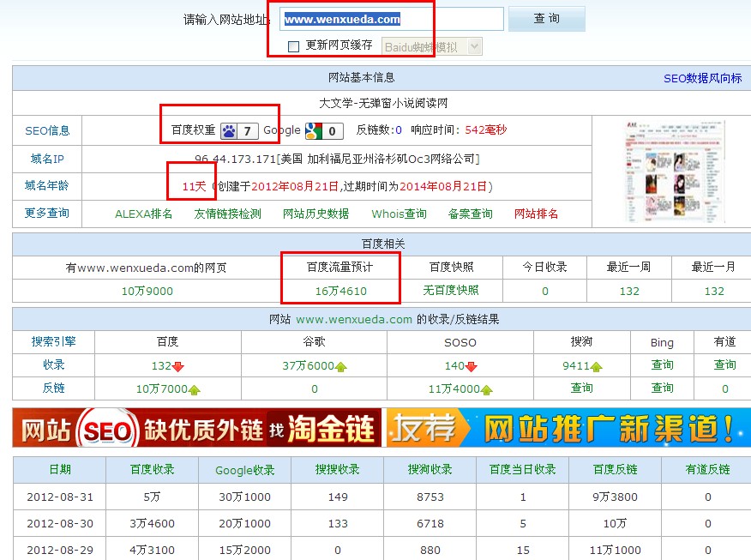Click SOSO 反链 value 11万4000

click(x=454, y=389)
